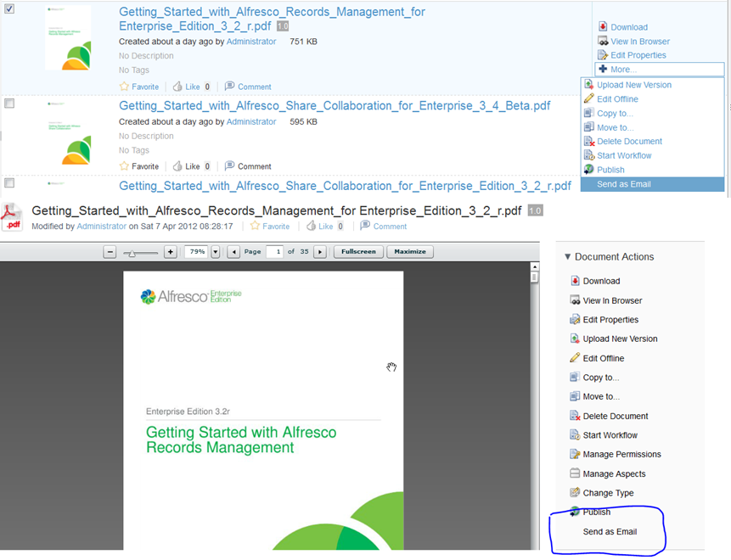Image resolution: width=731 pixels, height=560 pixels.
Task: Click Delete Document icon under Document Actions
Action: coord(575,416)
